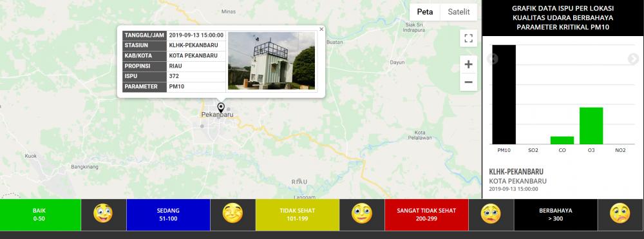Viewport: 644px width, 239px height.
Task: Click the black PM10 bar in chart
Action: (504, 95)
